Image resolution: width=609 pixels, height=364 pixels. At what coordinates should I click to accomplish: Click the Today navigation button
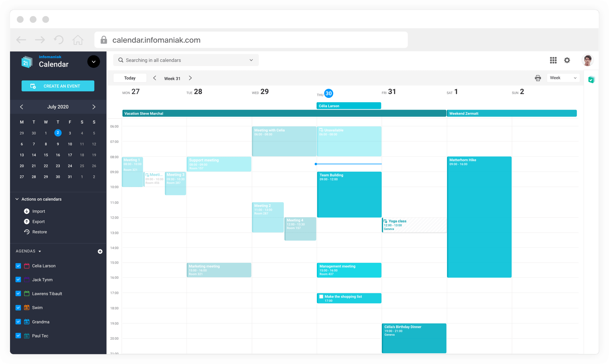(x=129, y=78)
